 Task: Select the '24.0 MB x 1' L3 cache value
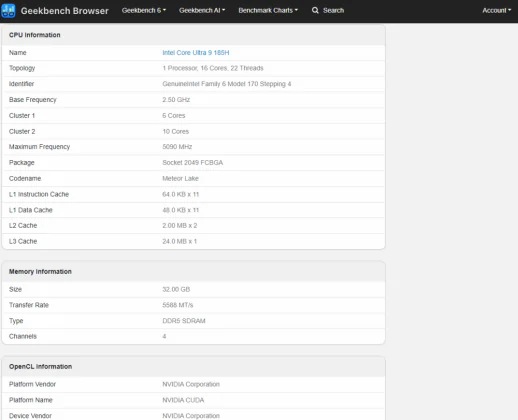(x=180, y=241)
